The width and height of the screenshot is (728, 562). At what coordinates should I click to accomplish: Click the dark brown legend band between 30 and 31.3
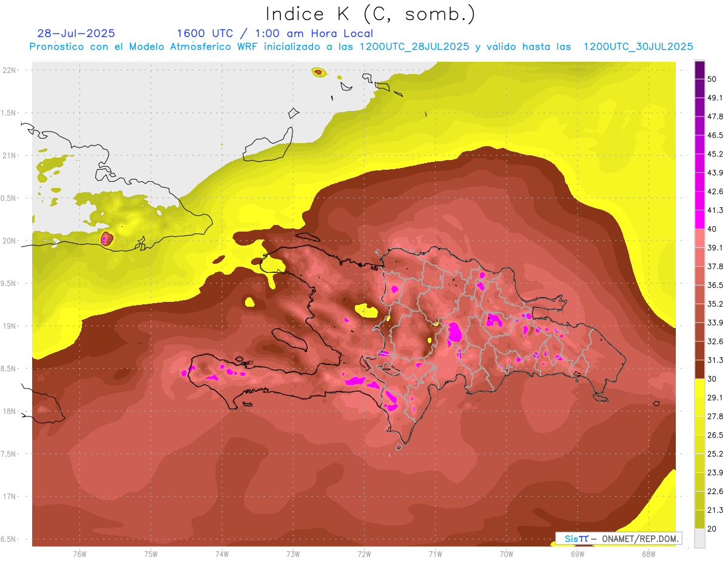(x=699, y=369)
